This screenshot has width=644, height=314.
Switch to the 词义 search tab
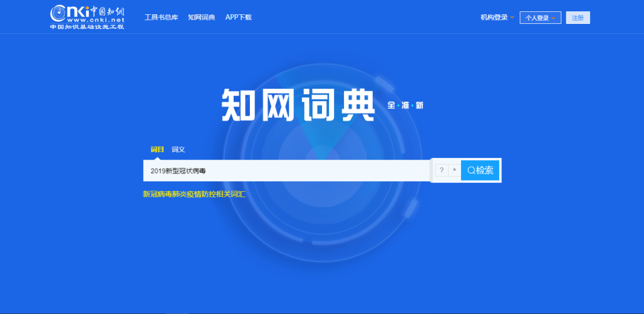[x=178, y=150]
